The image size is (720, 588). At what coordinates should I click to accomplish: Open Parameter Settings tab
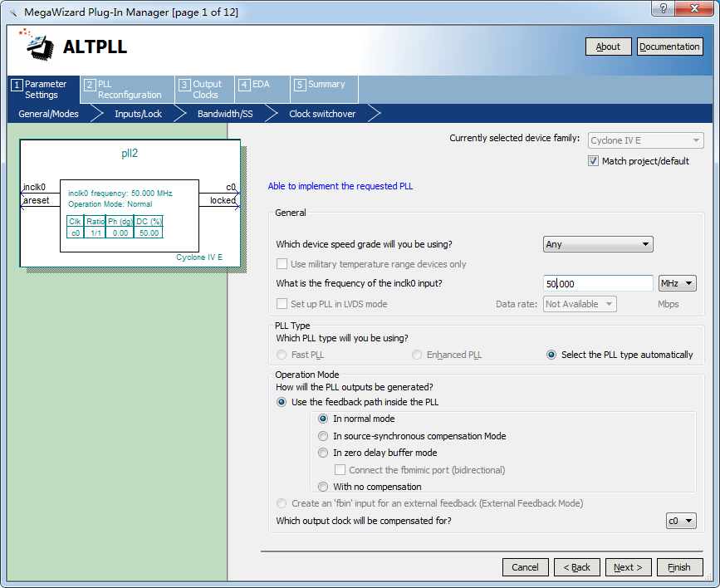[44, 90]
